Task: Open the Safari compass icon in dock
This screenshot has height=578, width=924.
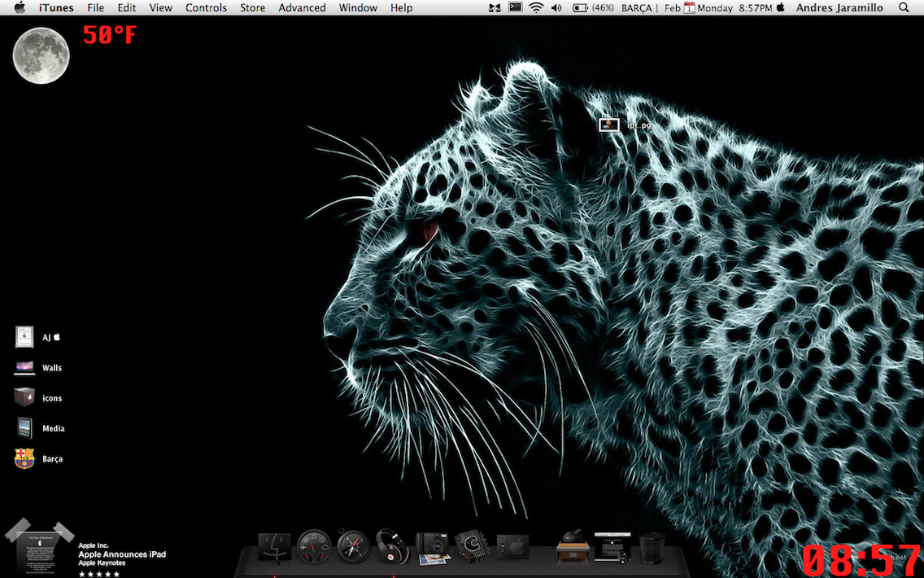Action: pyautogui.click(x=354, y=546)
